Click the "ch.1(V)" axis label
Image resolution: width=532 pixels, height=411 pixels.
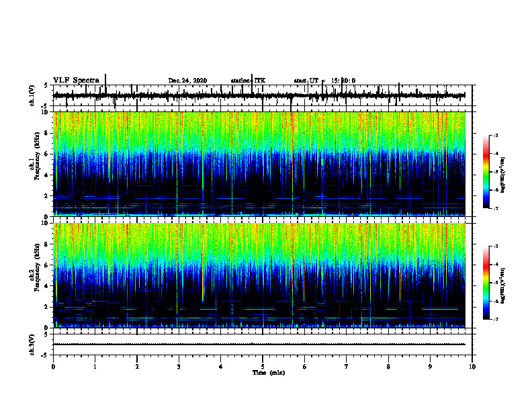[32, 95]
